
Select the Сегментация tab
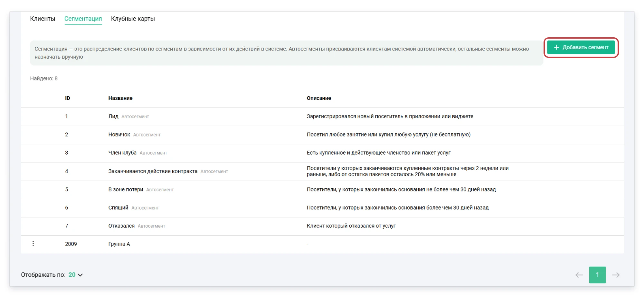[x=83, y=19]
